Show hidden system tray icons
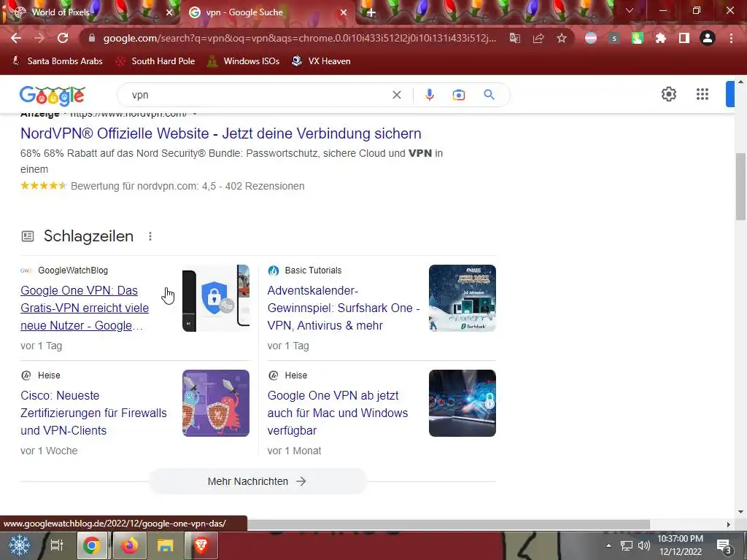The image size is (747, 560). click(609, 545)
